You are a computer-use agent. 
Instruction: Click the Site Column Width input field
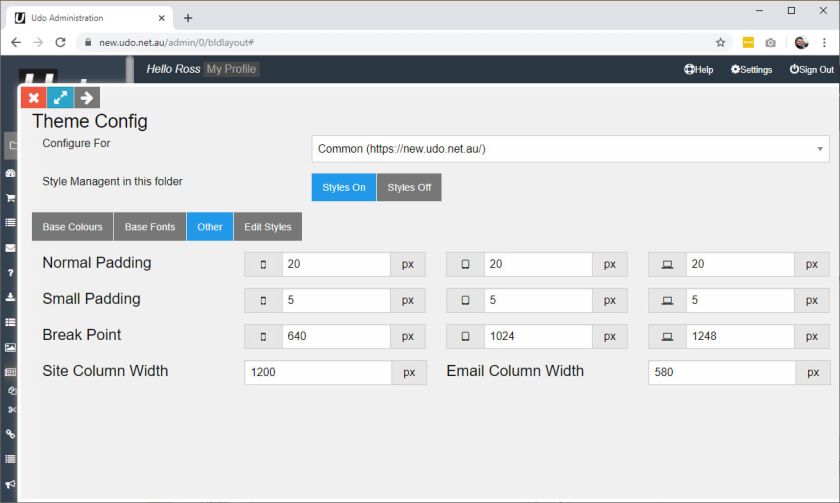(318, 372)
